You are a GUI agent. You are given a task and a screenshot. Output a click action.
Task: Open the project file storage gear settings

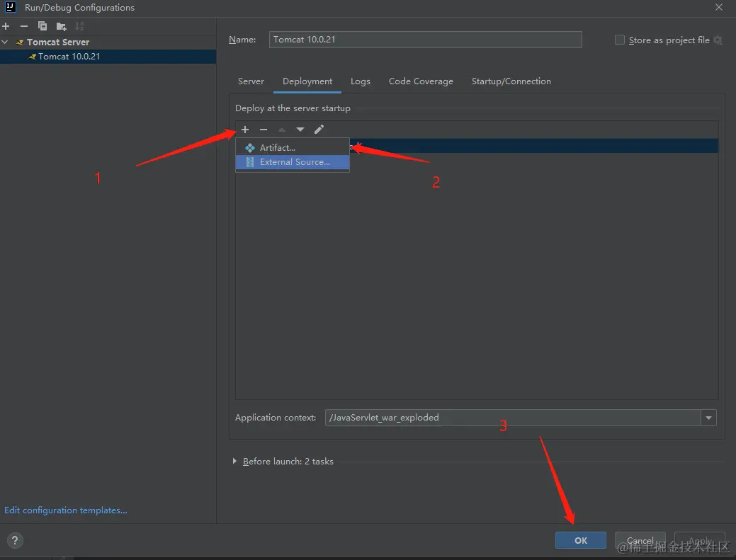click(718, 40)
